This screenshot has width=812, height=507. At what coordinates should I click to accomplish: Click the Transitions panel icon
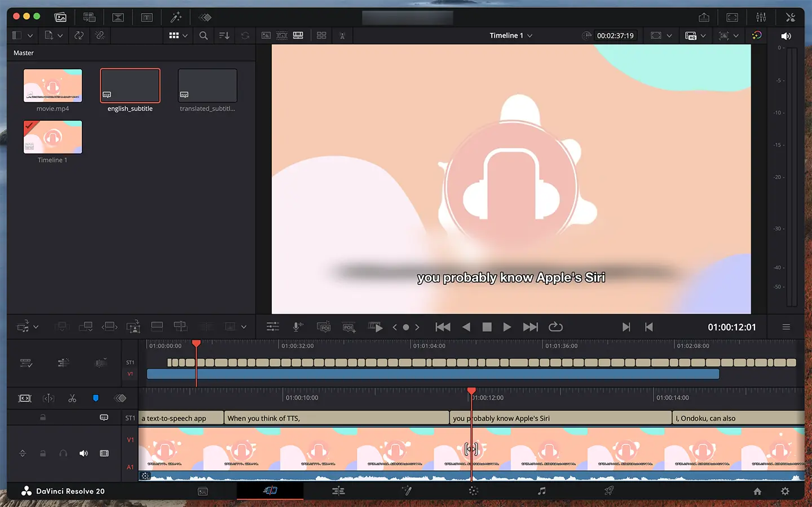point(118,17)
